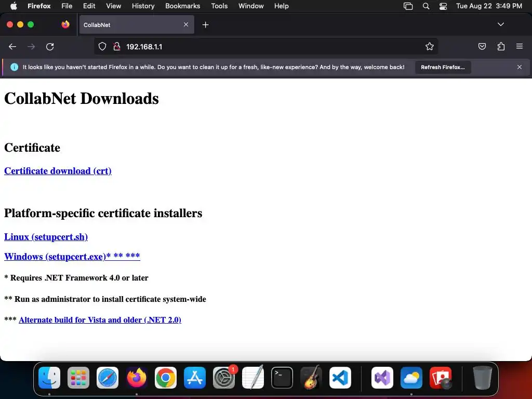This screenshot has height=399, width=532.
Task: Open Certificate download (crt) link
Action: tap(58, 171)
